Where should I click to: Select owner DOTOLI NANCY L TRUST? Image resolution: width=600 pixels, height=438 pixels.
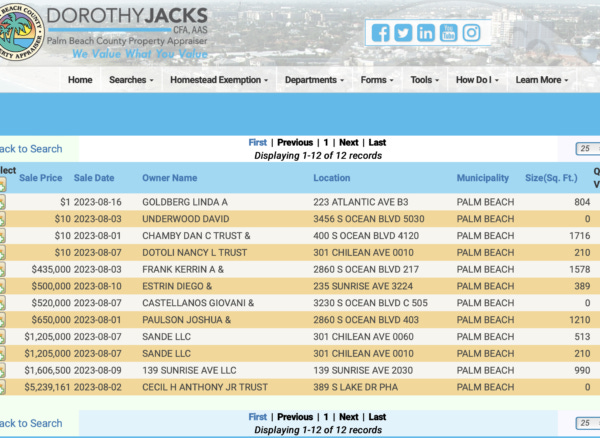pyautogui.click(x=194, y=252)
